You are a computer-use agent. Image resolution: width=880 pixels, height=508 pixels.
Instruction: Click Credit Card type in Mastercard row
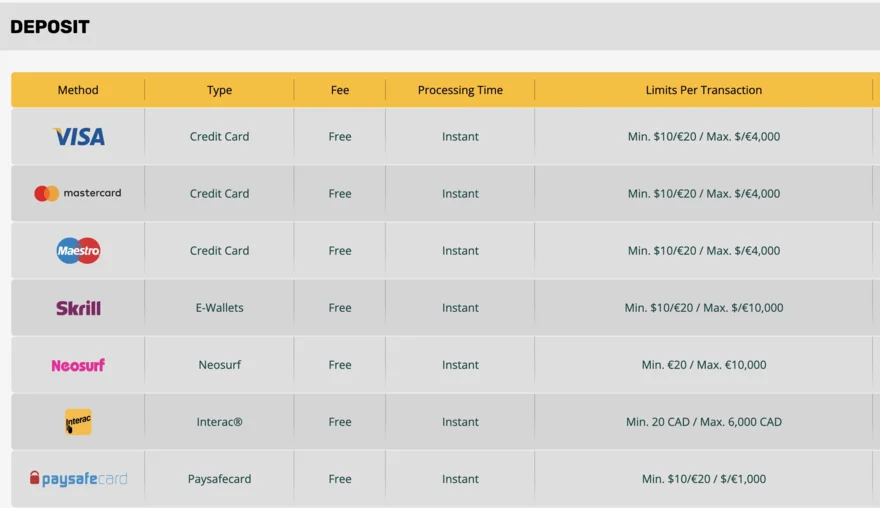pos(219,194)
